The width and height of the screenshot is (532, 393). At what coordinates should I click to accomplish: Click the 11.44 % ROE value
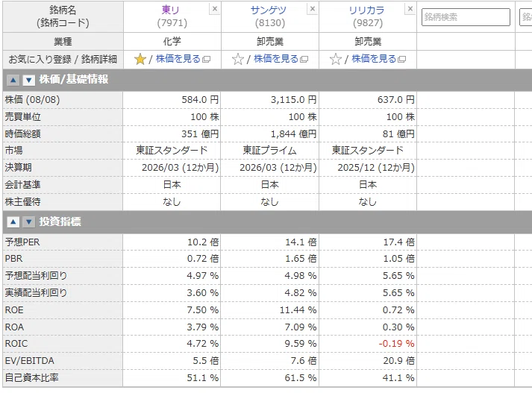click(x=298, y=310)
